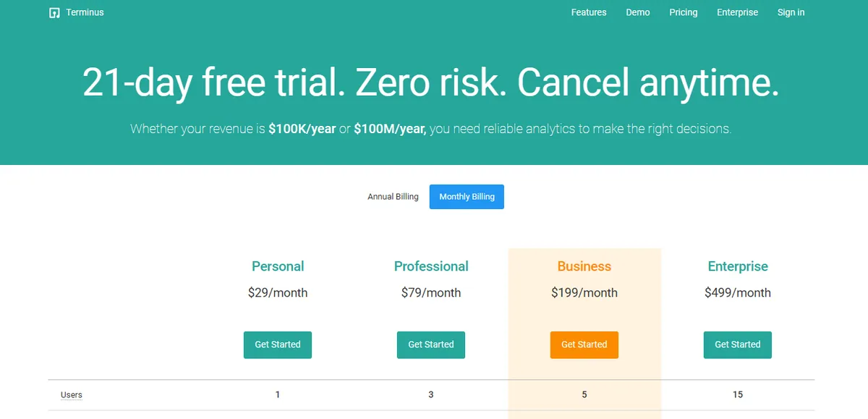
Task: Click the 21-day free trial headline
Action: point(431,82)
